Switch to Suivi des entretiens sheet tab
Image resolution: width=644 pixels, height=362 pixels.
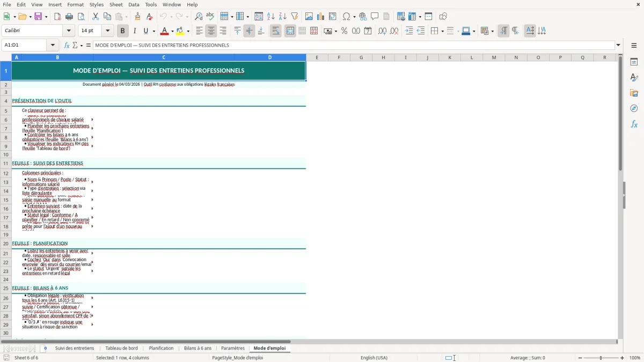tap(75, 348)
